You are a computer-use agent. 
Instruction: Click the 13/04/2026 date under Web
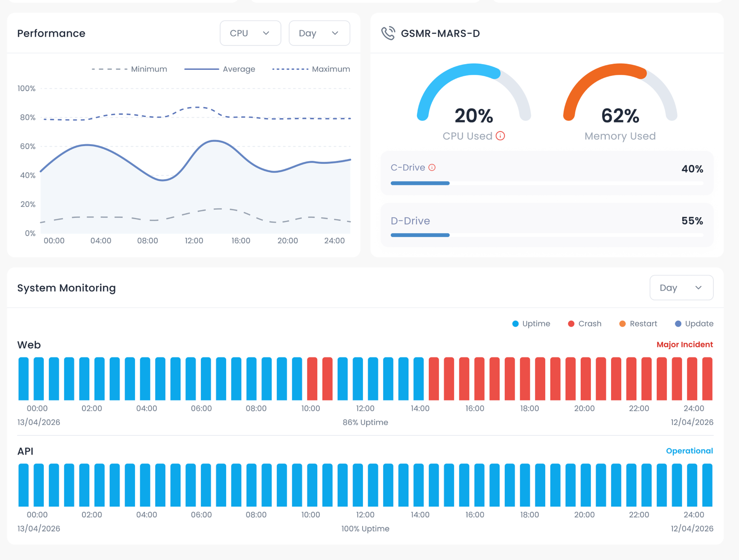pyautogui.click(x=39, y=422)
